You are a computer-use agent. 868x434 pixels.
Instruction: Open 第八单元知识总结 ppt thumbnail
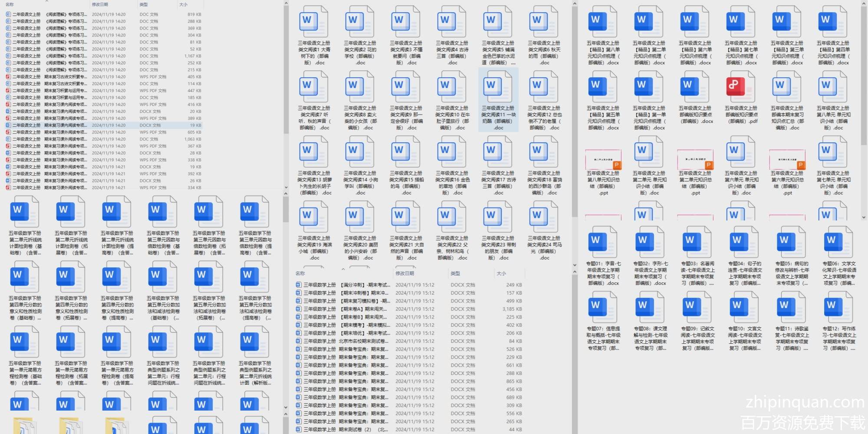(603, 159)
